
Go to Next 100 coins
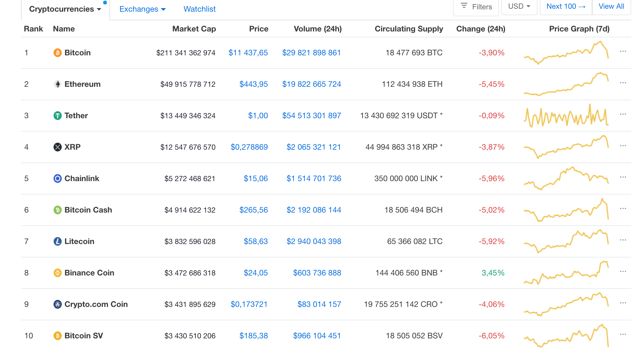point(566,6)
